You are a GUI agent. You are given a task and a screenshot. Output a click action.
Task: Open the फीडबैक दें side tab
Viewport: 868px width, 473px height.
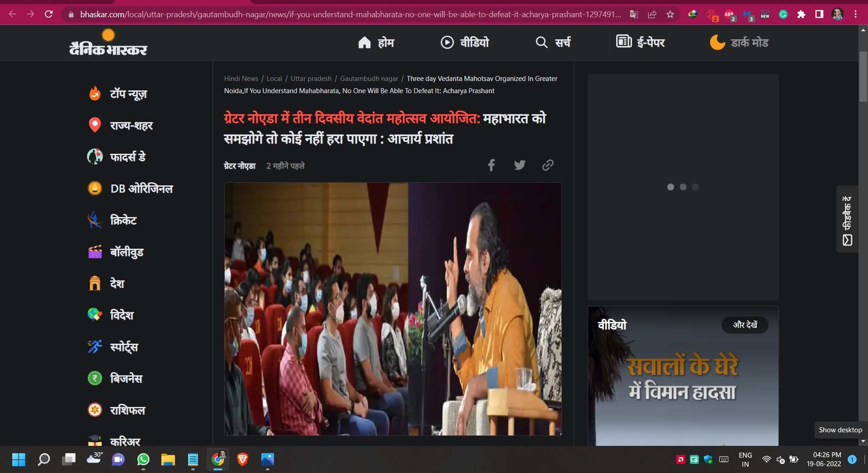pos(847,219)
